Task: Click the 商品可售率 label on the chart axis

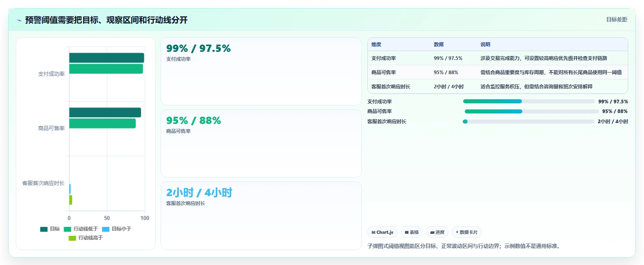Action: coord(52,128)
